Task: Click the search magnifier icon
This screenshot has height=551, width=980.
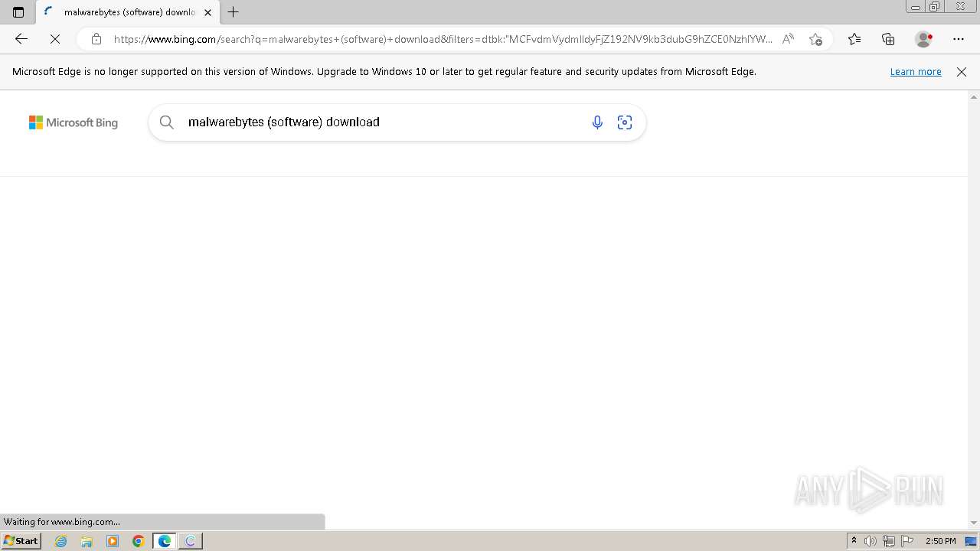Action: 166,122
